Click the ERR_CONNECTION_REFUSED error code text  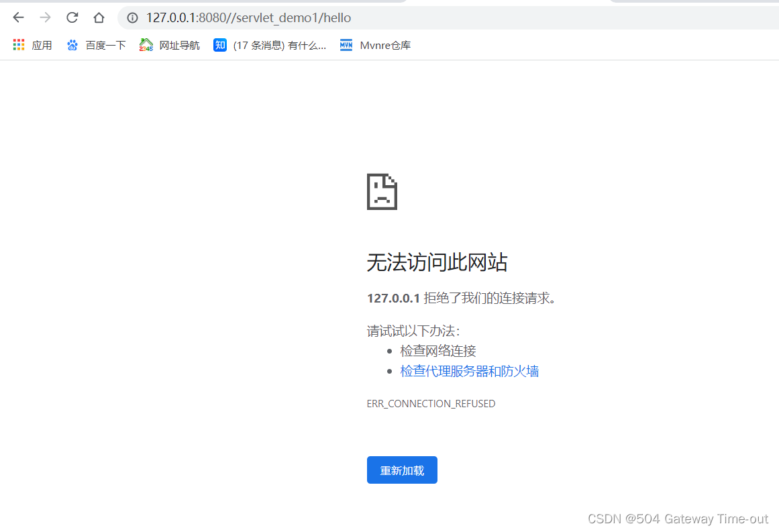[x=431, y=403]
